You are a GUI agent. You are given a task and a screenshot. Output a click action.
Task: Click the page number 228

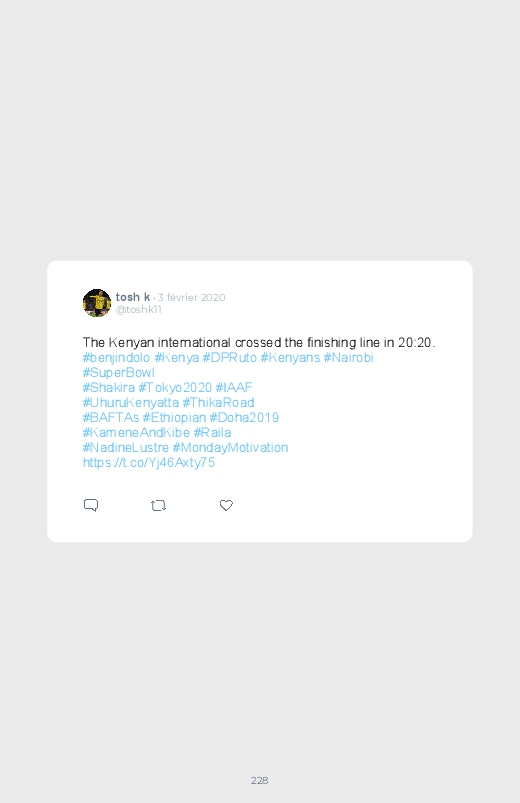pos(259,780)
